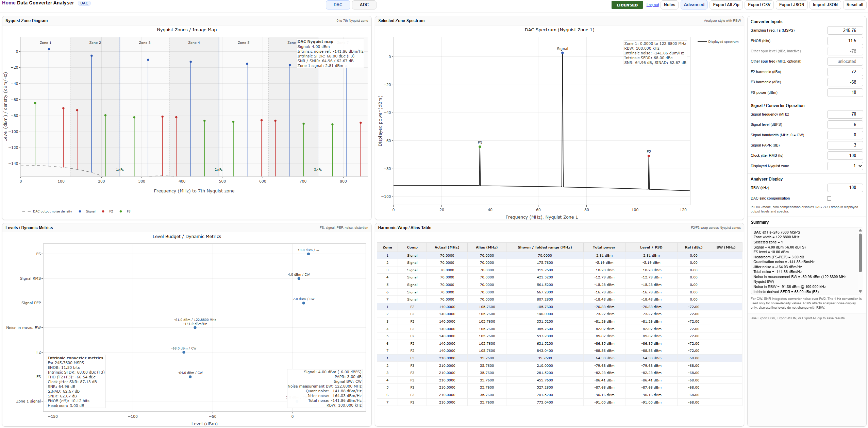Switch to the ADC mode tab
The width and height of the screenshot is (868, 428).
(364, 5)
